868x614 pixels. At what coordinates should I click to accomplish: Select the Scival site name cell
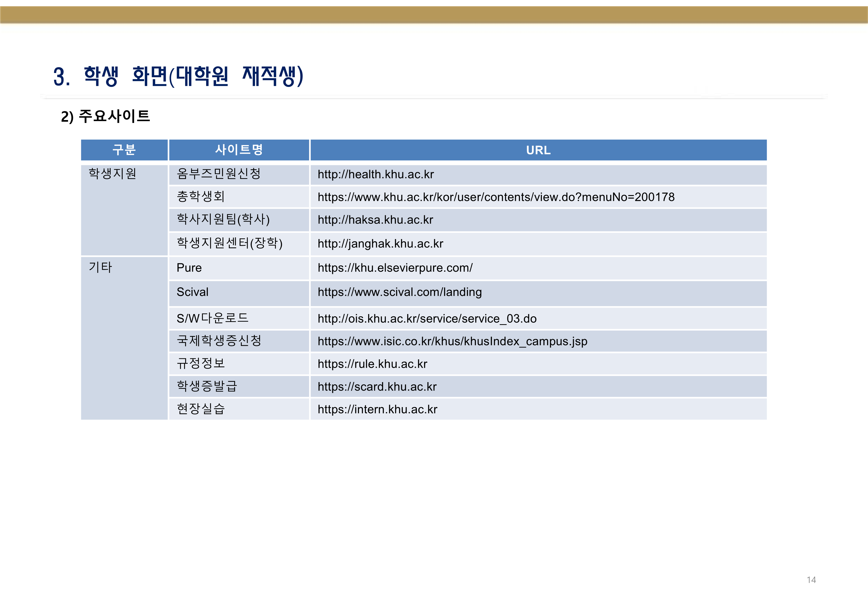[239, 294]
